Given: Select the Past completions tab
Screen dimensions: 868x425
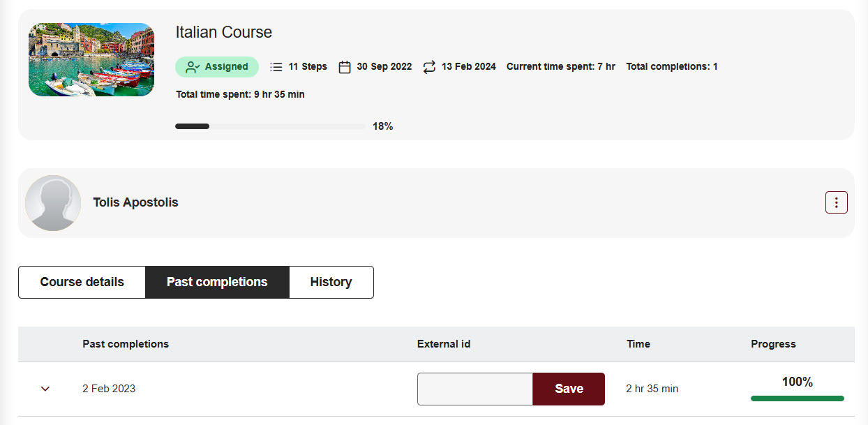Looking at the screenshot, I should [217, 282].
